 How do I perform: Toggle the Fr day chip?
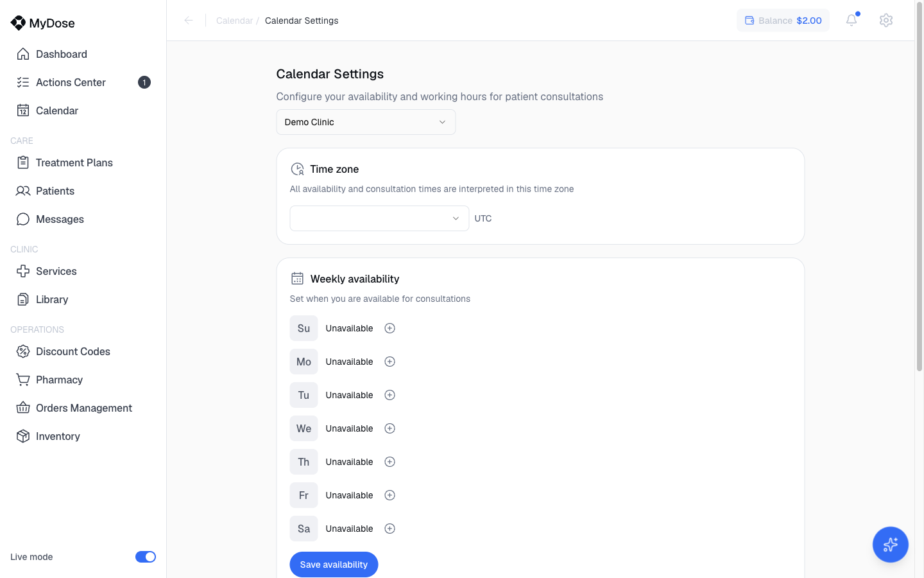pyautogui.click(x=304, y=495)
